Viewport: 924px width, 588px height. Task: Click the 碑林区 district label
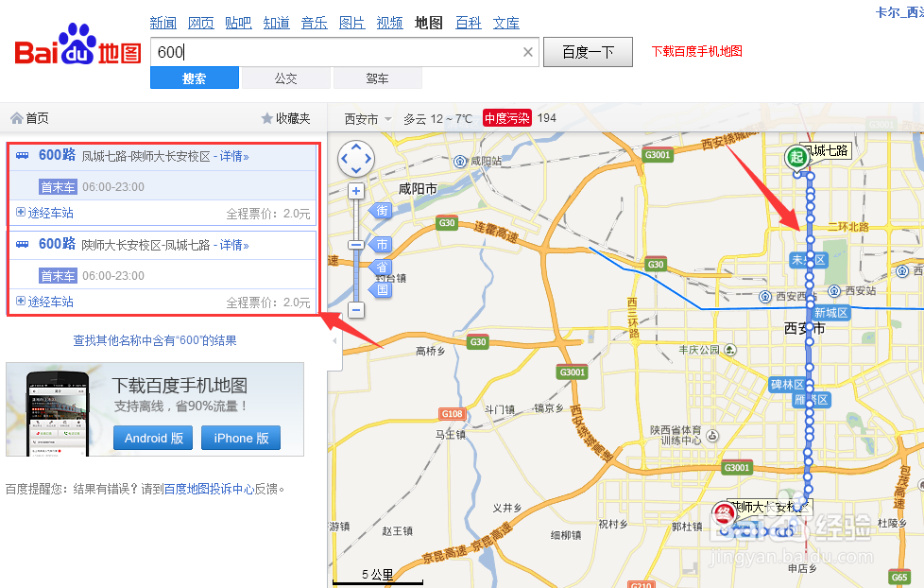coord(787,385)
